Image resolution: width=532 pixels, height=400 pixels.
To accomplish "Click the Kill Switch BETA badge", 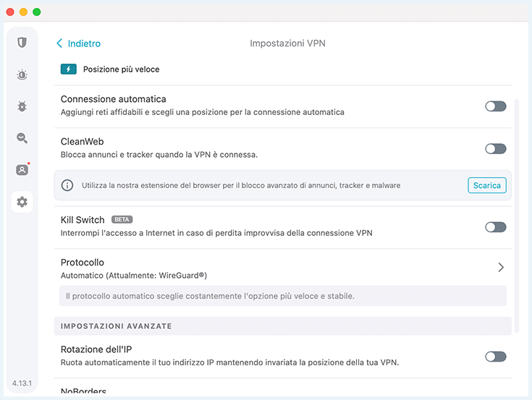I will (x=122, y=220).
